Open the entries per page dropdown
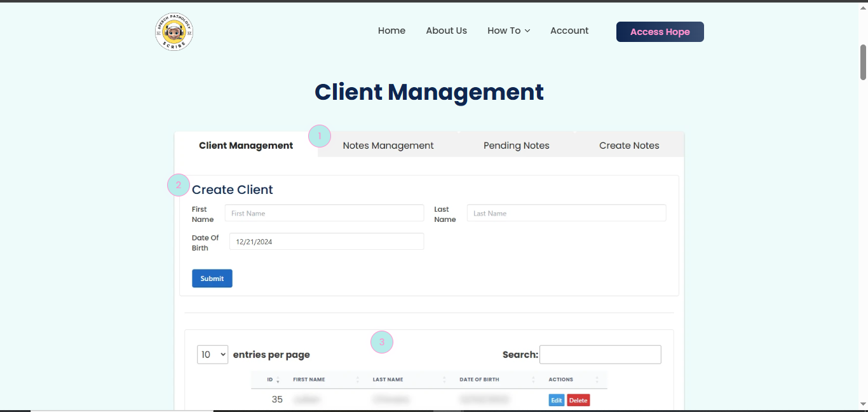Image resolution: width=868 pixels, height=412 pixels. (x=212, y=355)
